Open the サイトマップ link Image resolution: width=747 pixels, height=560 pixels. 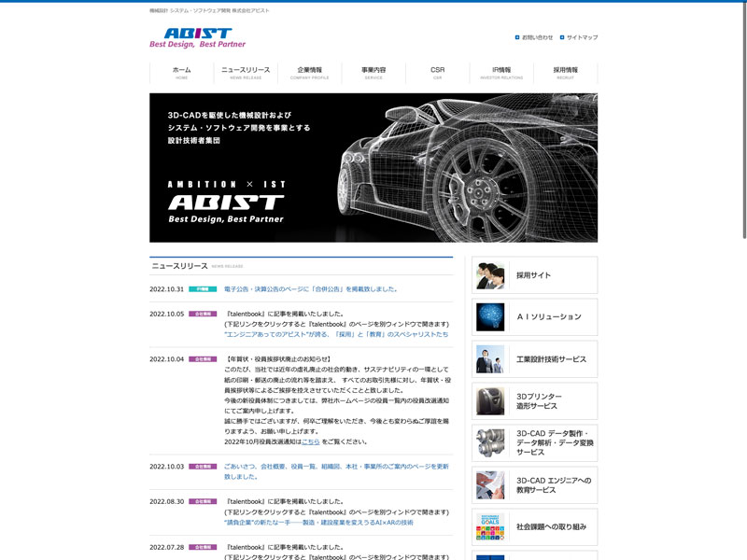582,37
